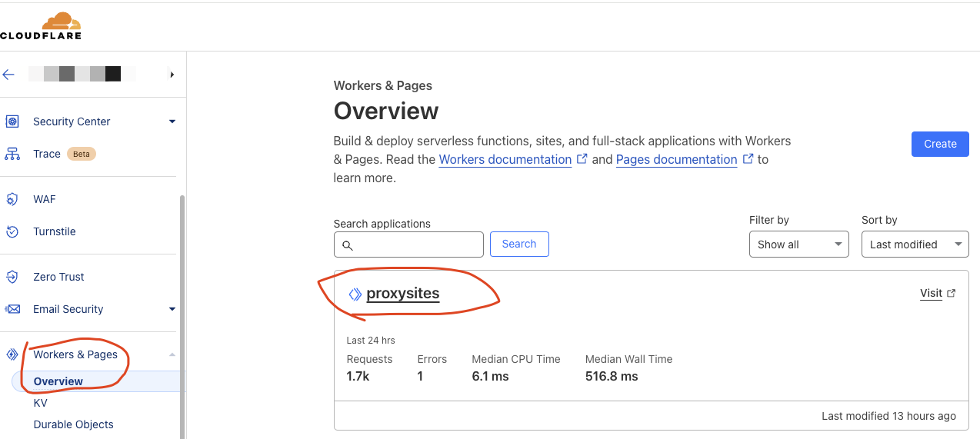Click the Cloudflare logo
980x439 pixels.
point(40,25)
